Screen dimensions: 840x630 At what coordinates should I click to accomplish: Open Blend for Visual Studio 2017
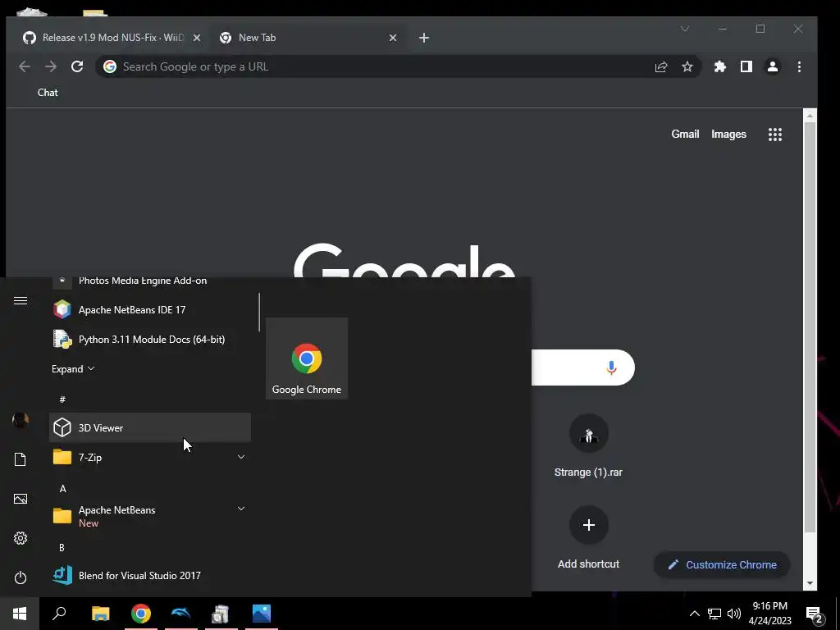point(150,575)
